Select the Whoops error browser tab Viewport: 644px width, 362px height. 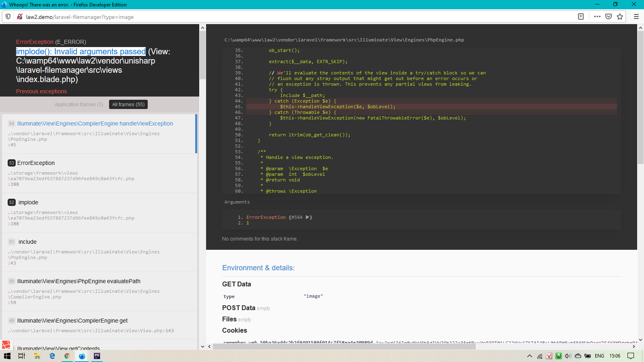coord(64,4)
